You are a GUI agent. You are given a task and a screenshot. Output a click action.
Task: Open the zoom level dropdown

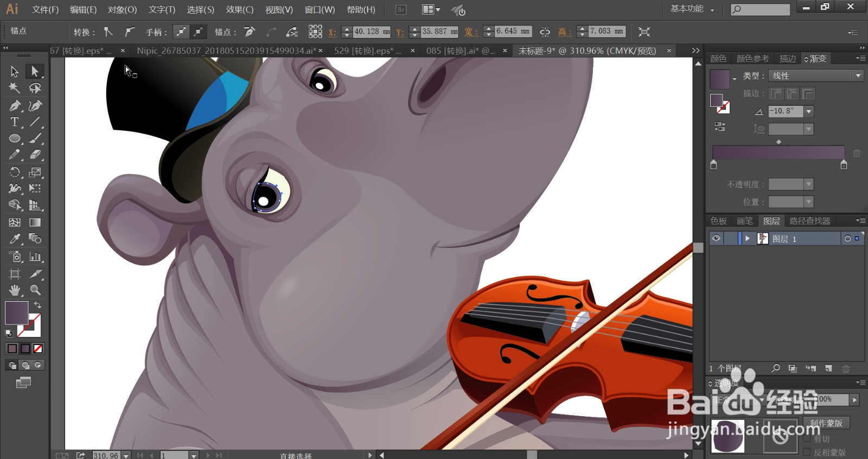click(126, 456)
